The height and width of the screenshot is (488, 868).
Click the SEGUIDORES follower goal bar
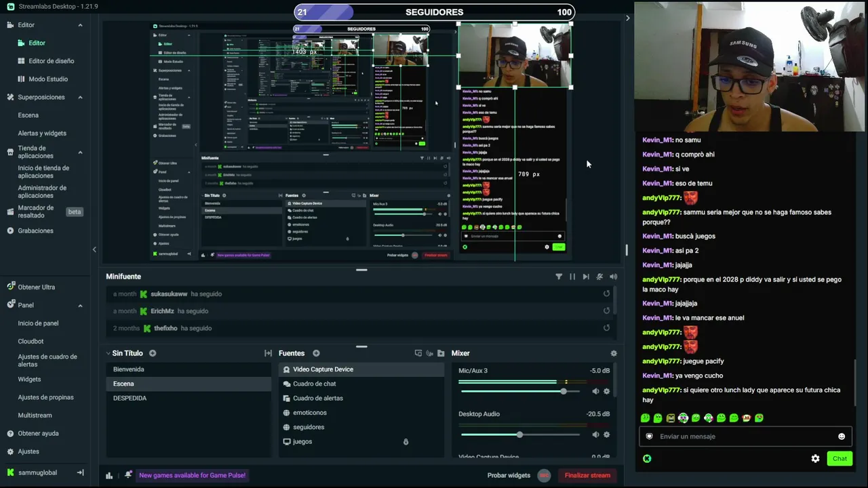click(435, 12)
